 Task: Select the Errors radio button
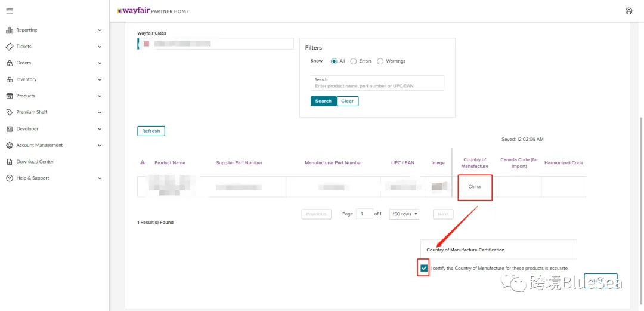coord(353,61)
